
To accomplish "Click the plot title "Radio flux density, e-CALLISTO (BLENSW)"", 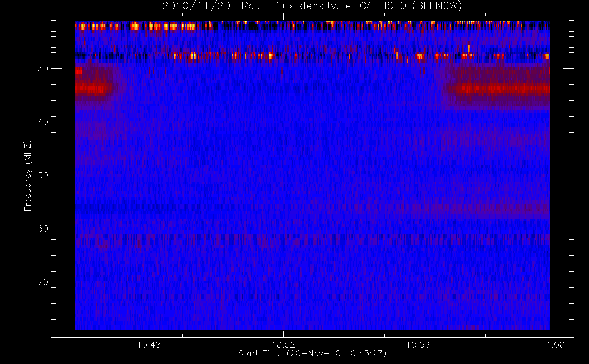I will pos(352,6).
